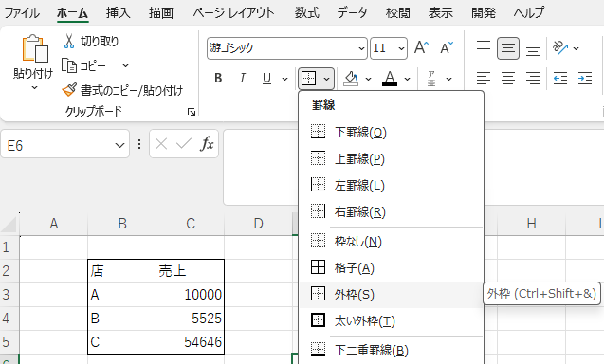
Task: Select 上罫線(P) top border option
Action: [x=391, y=158]
